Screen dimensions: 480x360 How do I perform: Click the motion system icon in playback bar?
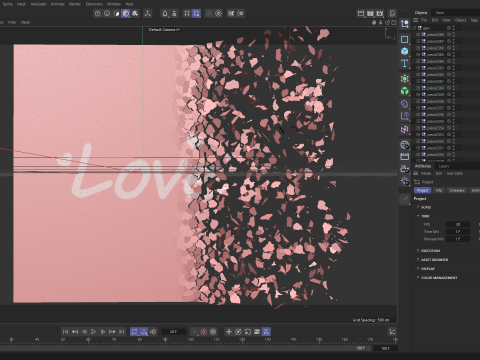[x=266, y=331]
